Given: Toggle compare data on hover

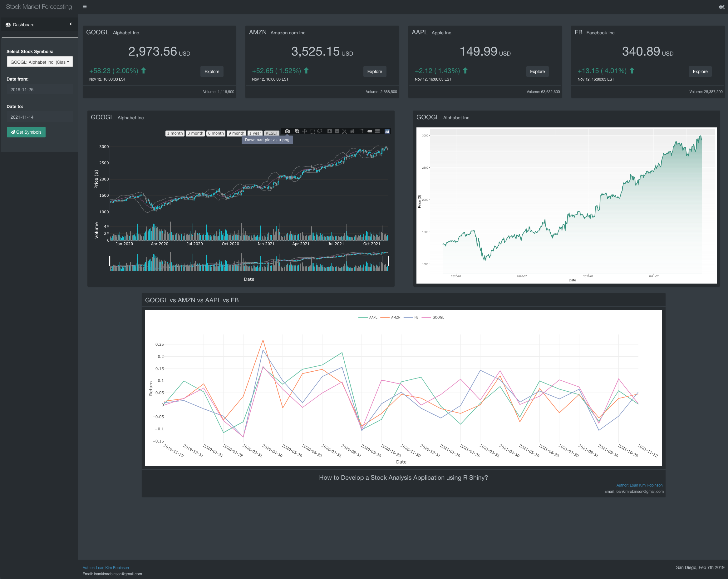Looking at the screenshot, I should [x=377, y=131].
